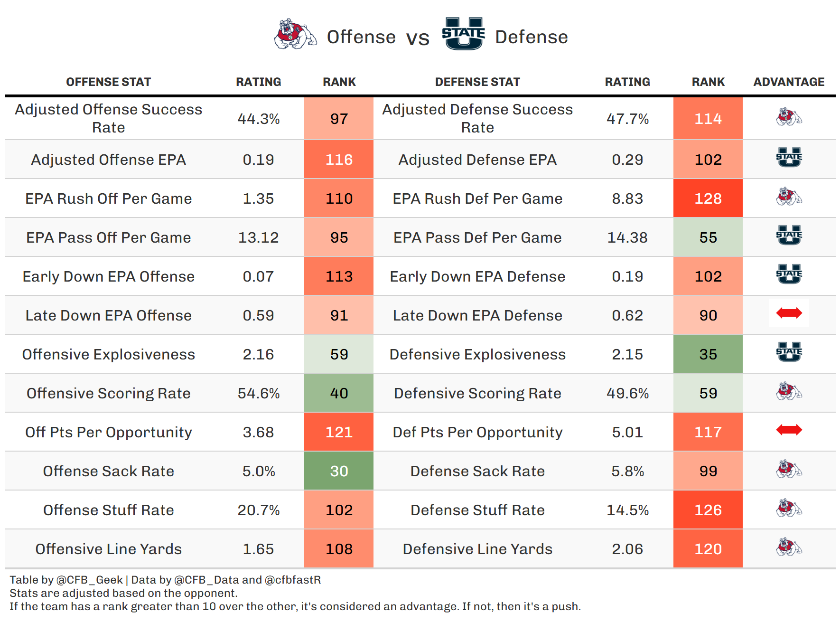Select red push arrow in Pts Per Opportunity row
Image resolution: width=840 pixels, height=623 pixels.
click(x=789, y=430)
